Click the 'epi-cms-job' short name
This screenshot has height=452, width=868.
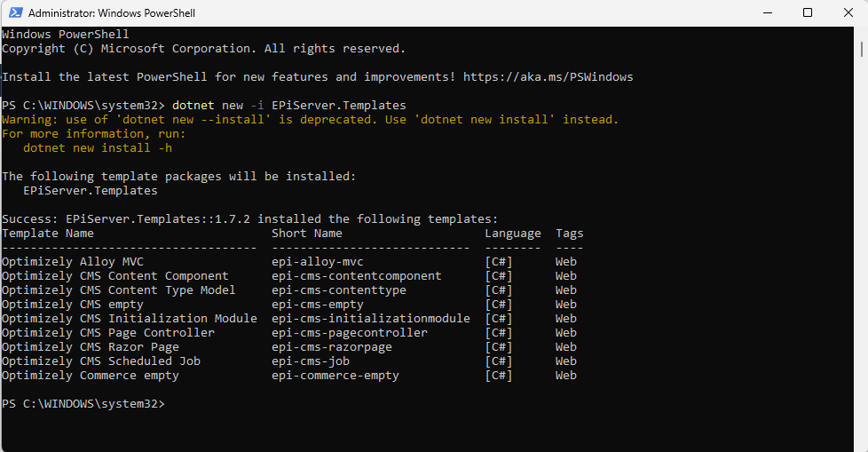311,361
